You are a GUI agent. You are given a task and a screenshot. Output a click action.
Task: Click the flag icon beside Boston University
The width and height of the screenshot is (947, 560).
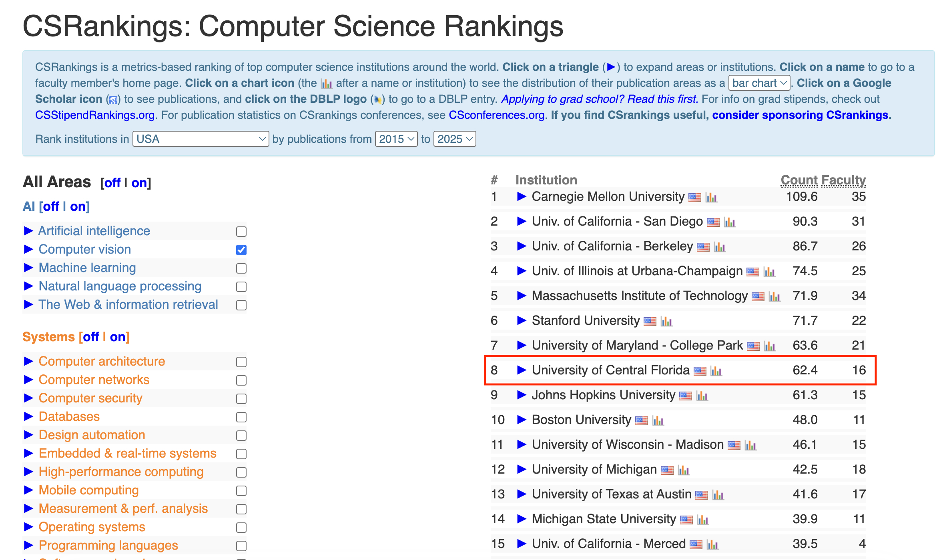642,420
